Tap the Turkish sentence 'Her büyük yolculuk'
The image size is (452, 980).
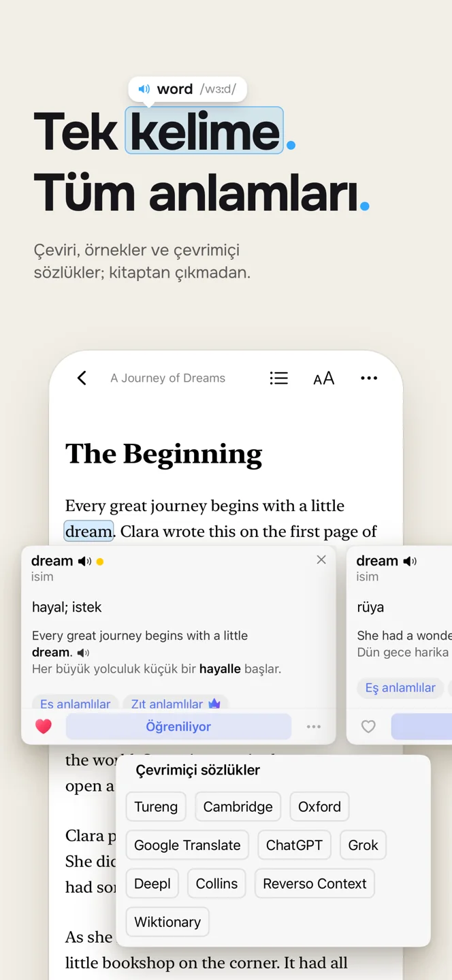[157, 669]
